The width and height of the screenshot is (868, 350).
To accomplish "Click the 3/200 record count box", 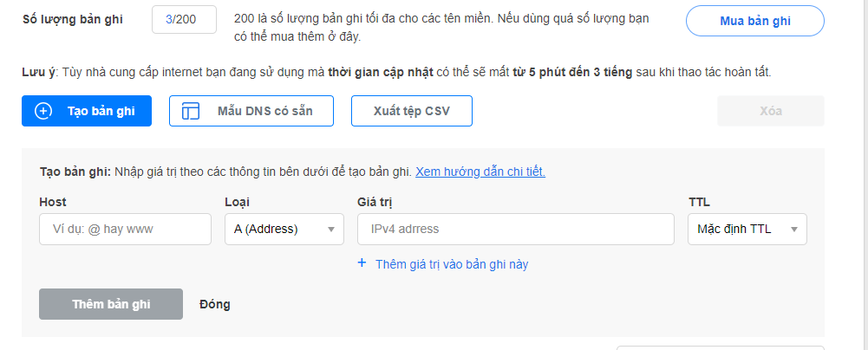I will click(185, 20).
